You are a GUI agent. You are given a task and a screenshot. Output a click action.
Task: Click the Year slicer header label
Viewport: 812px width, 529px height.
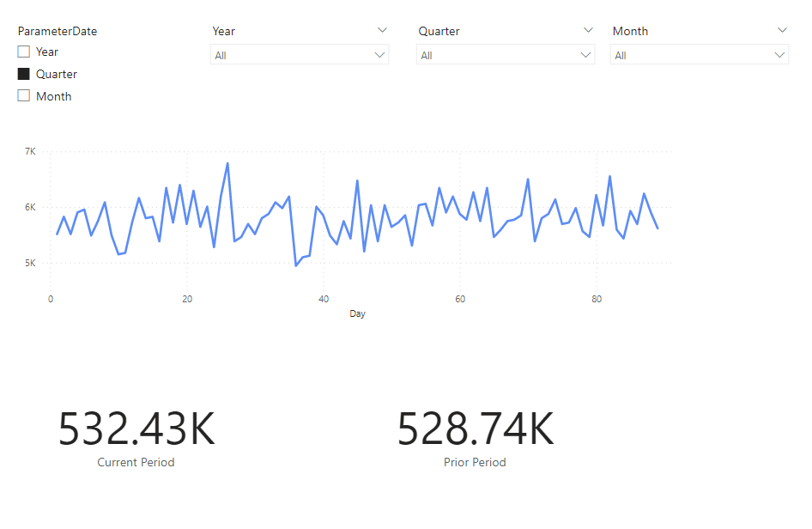pos(224,32)
